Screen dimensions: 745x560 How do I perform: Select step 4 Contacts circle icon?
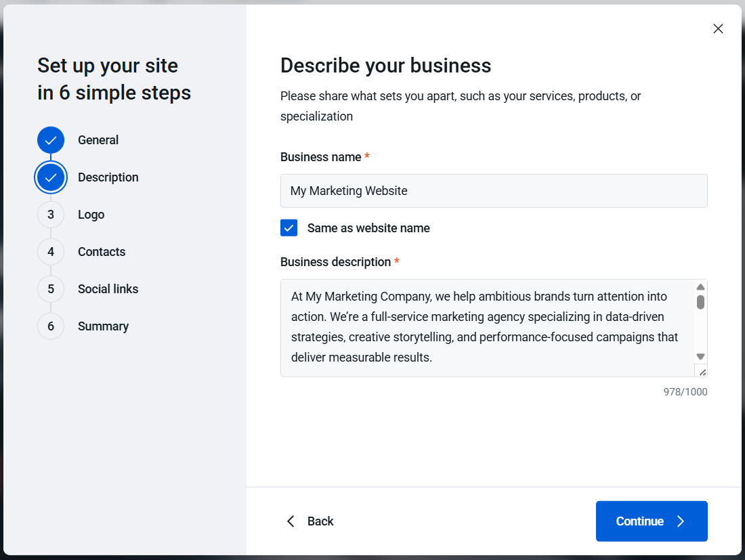51,252
